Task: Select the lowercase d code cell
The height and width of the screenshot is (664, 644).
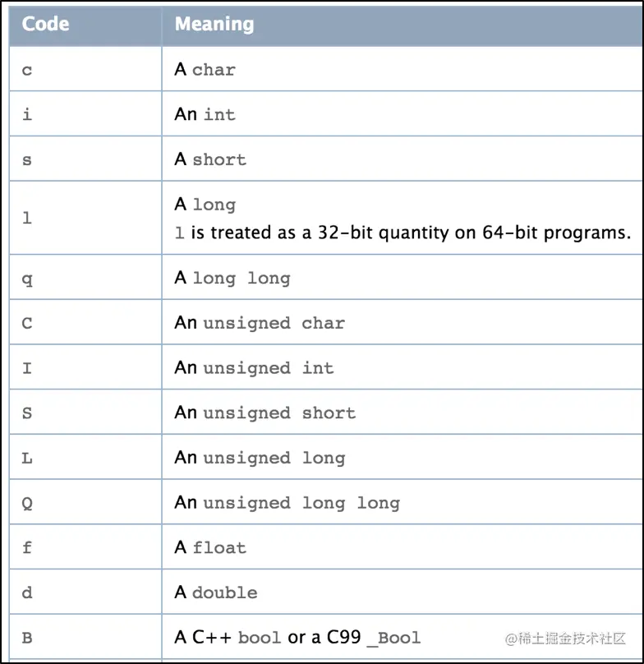Action: [27, 593]
